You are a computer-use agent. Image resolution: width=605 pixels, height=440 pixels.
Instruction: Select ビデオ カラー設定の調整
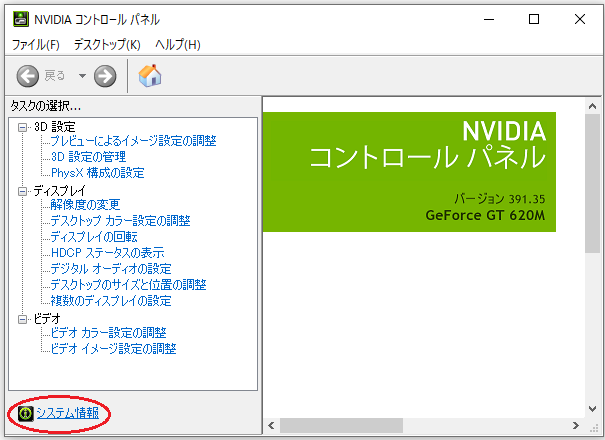coord(108,333)
